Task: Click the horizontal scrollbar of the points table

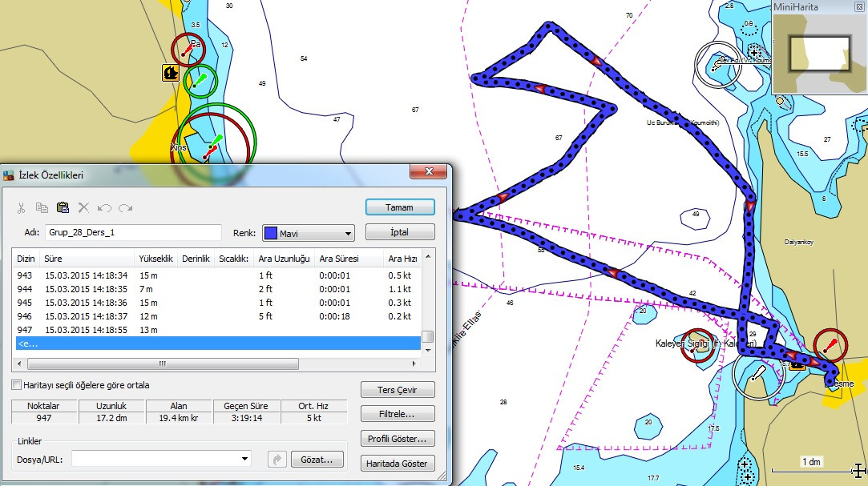Action: coord(163,363)
